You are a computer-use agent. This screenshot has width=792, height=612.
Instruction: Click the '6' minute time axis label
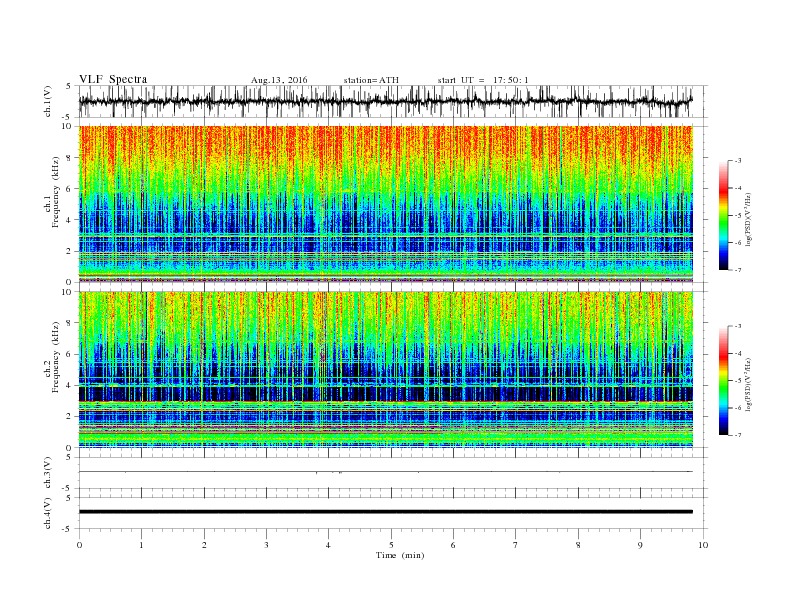pyautogui.click(x=453, y=545)
